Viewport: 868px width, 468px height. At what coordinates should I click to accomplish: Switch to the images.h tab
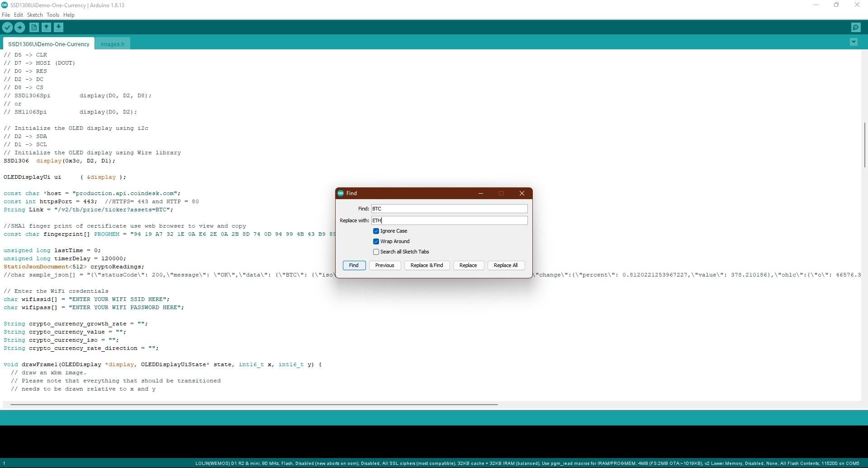pos(112,43)
